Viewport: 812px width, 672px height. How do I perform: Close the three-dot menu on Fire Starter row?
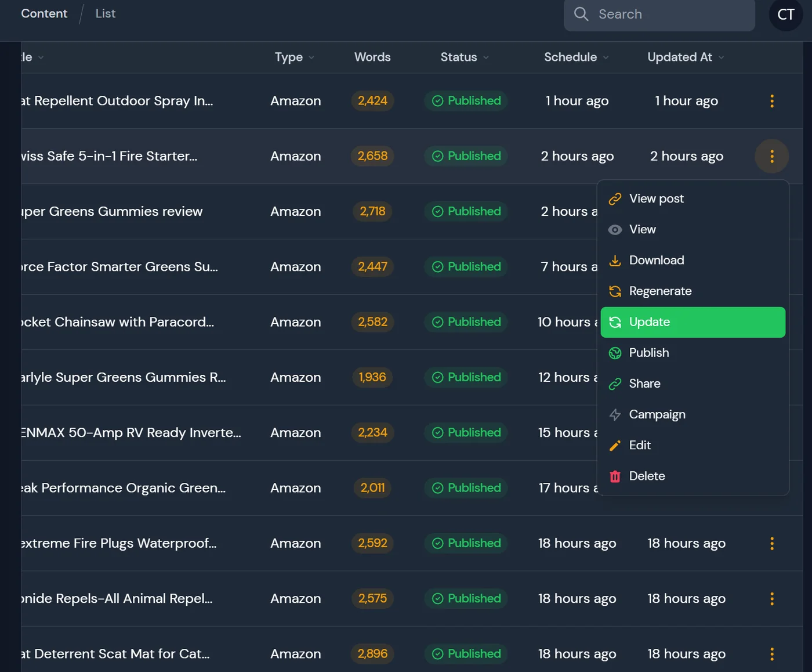[771, 156]
